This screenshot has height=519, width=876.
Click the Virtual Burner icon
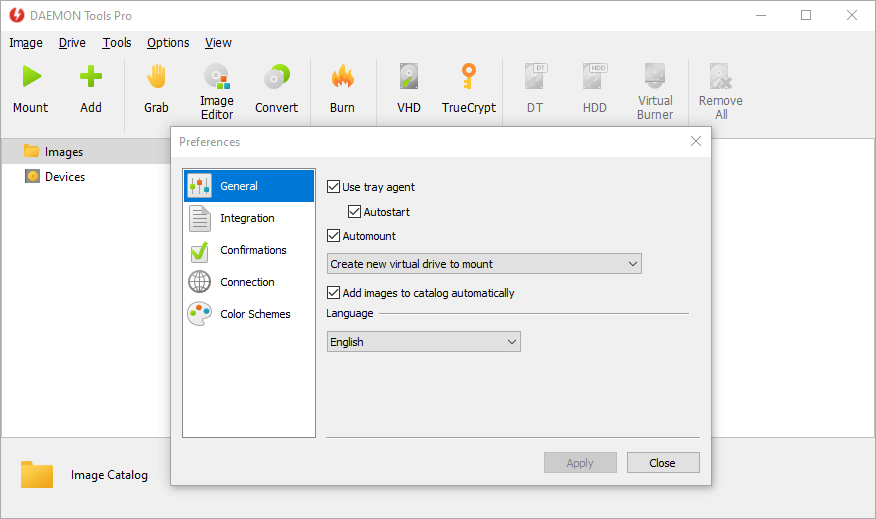655,76
